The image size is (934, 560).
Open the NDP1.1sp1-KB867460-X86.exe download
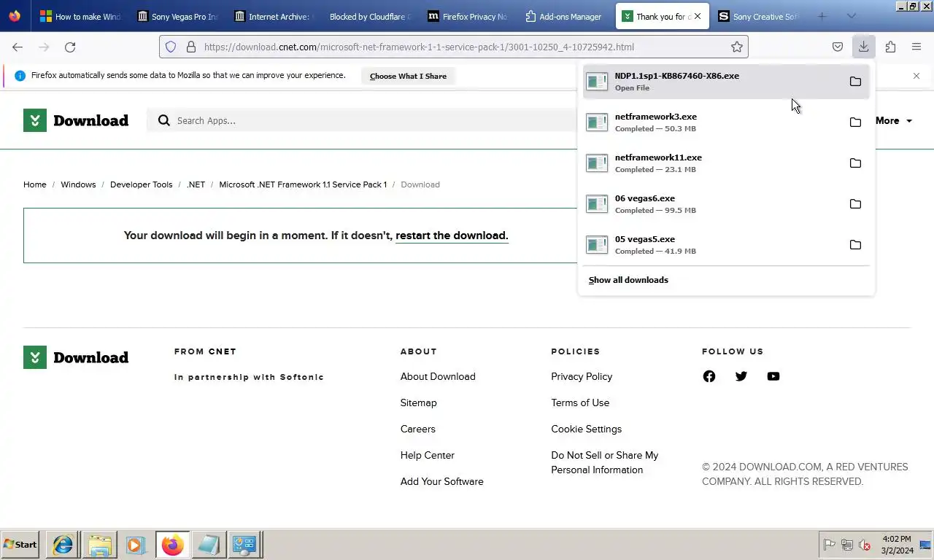pyautogui.click(x=726, y=82)
